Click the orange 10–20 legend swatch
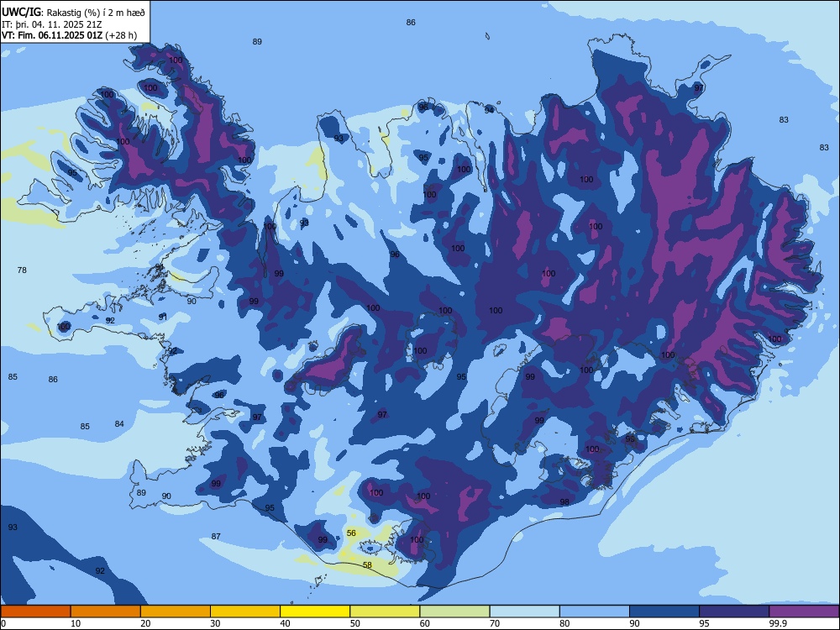The height and width of the screenshot is (630, 840). point(106,612)
